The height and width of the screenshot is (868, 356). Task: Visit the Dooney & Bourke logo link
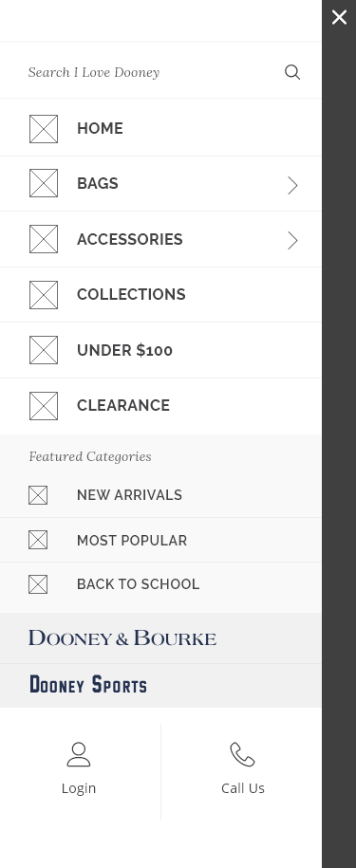pyautogui.click(x=122, y=638)
